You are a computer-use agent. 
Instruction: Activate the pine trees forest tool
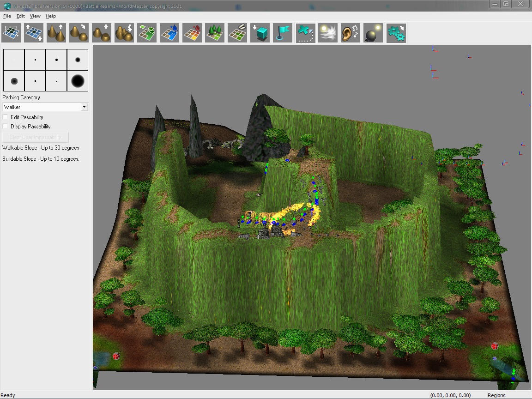click(x=215, y=33)
